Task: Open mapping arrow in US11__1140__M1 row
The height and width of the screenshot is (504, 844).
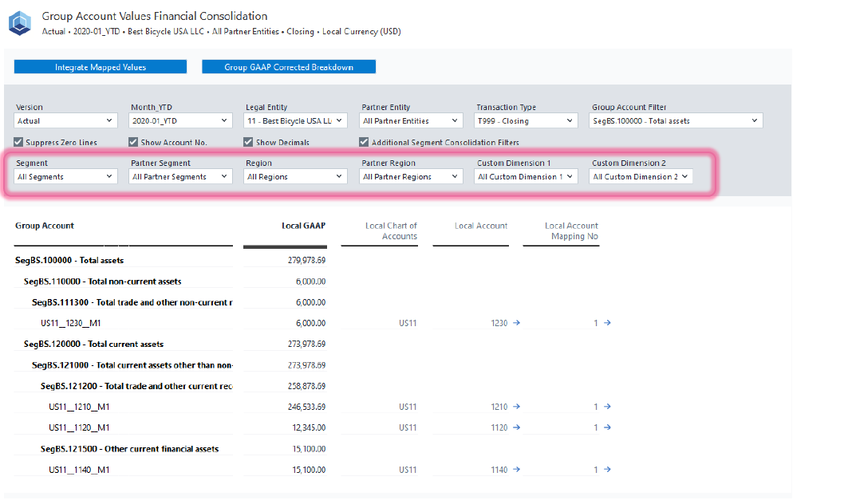Action: click(x=607, y=470)
